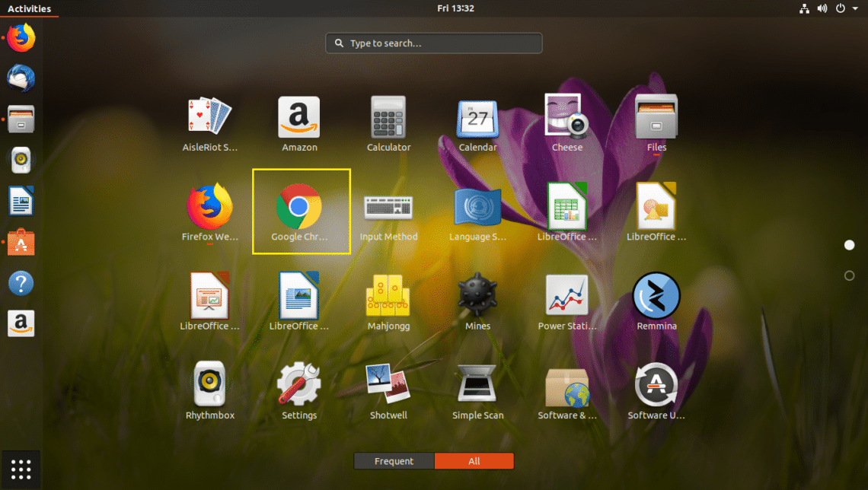Click the power icon in top bar
The height and width of the screenshot is (490, 868).
tap(841, 8)
